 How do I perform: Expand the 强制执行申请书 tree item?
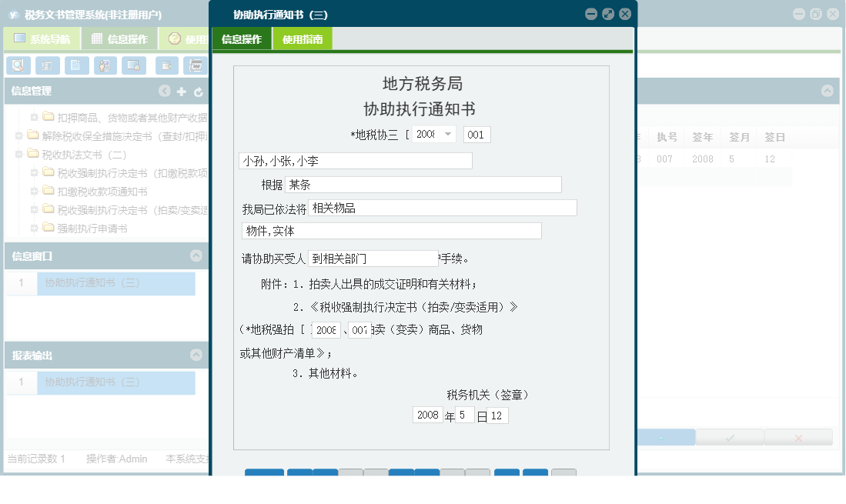tap(33, 228)
